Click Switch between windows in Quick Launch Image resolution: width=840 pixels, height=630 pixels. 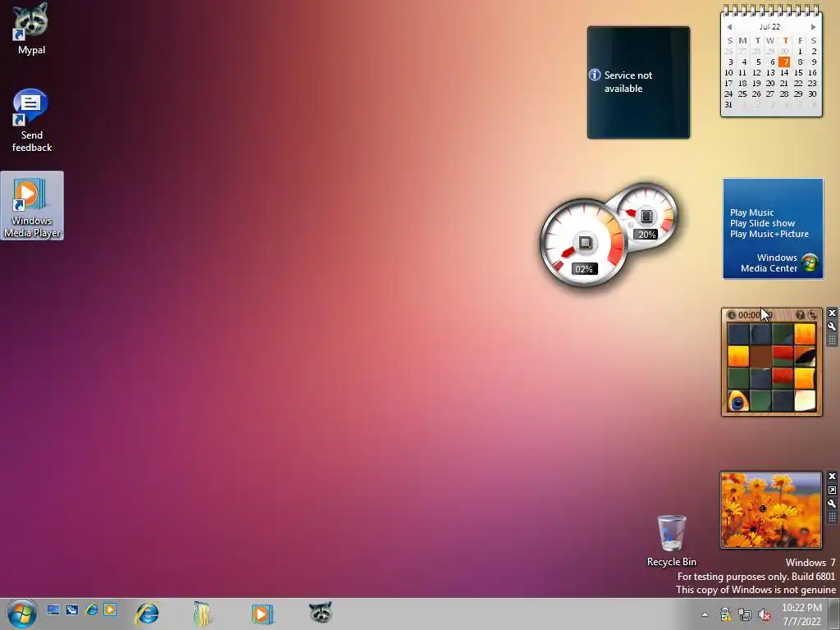72,610
